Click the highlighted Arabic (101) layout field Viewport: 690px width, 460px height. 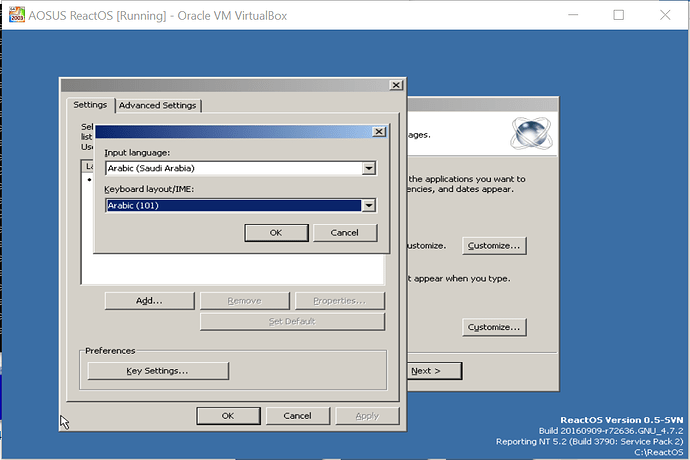pos(232,205)
